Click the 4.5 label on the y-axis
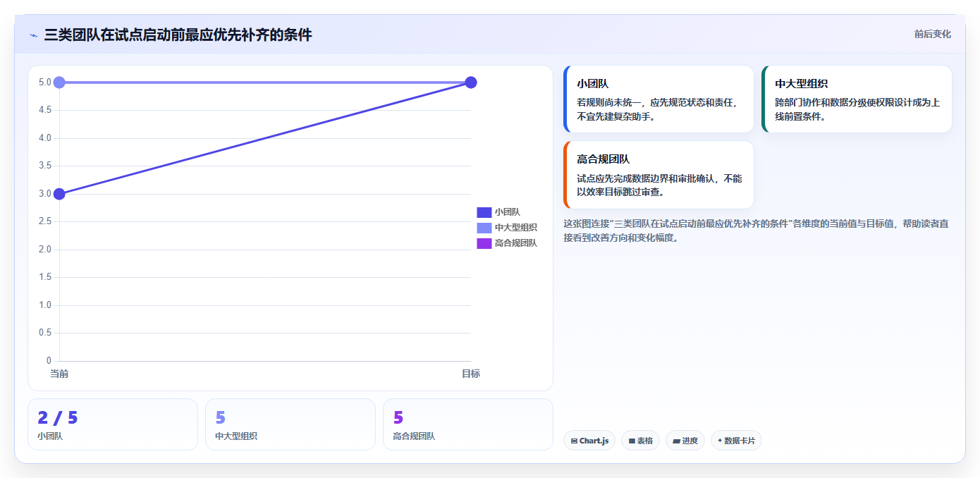 (x=45, y=110)
